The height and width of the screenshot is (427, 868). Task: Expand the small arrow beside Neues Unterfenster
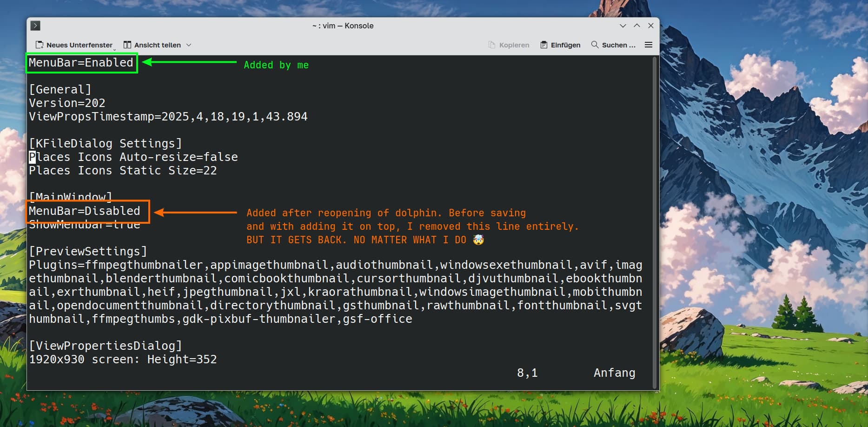pos(115,49)
